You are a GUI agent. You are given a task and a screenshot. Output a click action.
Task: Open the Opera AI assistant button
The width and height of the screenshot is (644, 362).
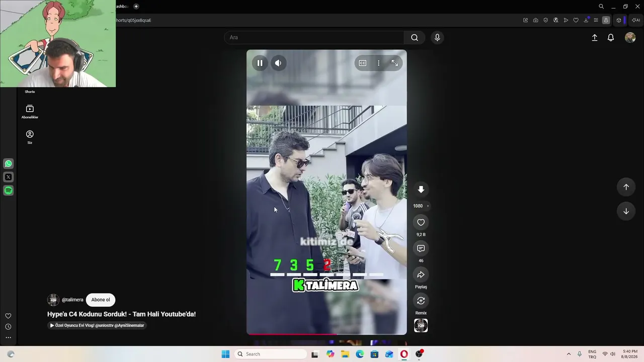coord(636,20)
